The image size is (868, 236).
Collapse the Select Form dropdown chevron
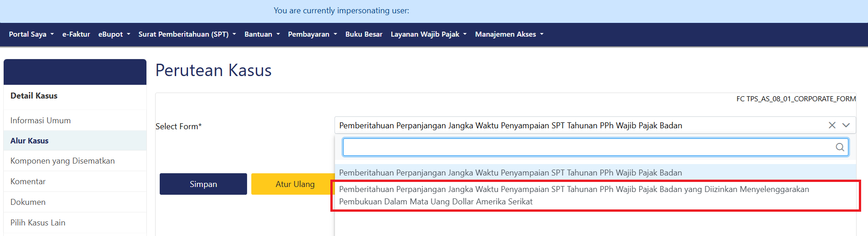[846, 125]
